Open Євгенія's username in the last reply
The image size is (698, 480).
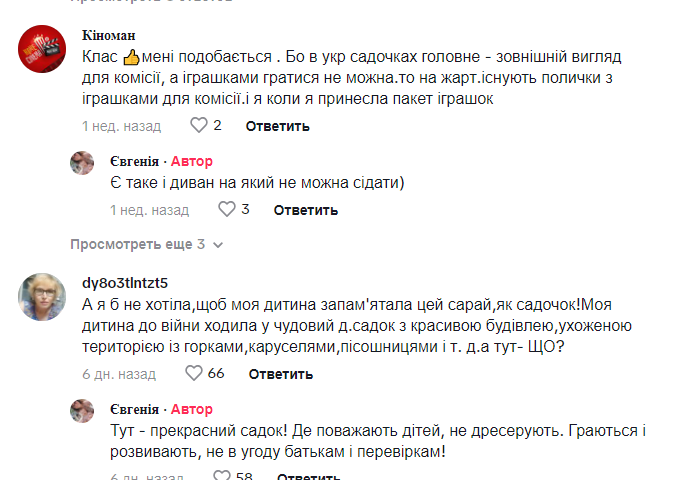coord(134,409)
